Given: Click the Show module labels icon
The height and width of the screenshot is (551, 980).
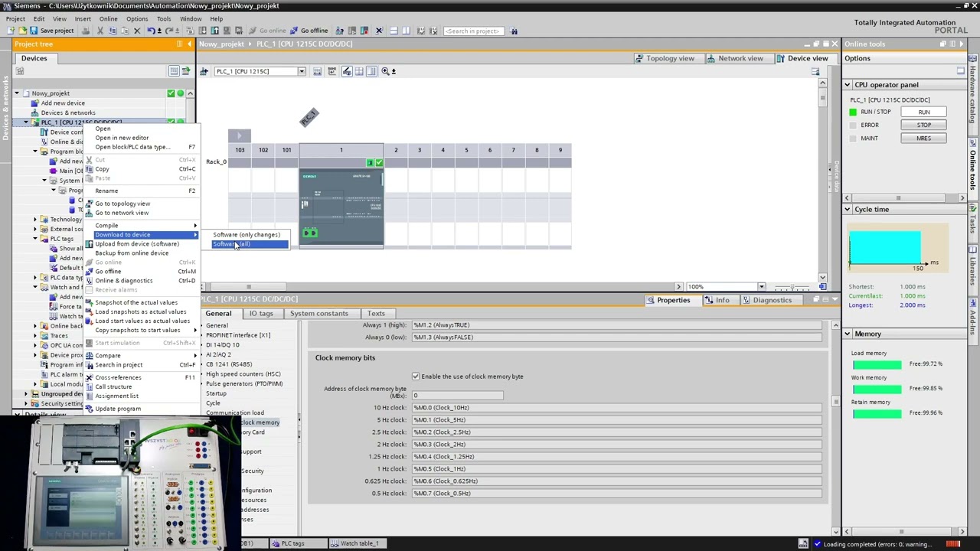Looking at the screenshot, I should [x=347, y=71].
